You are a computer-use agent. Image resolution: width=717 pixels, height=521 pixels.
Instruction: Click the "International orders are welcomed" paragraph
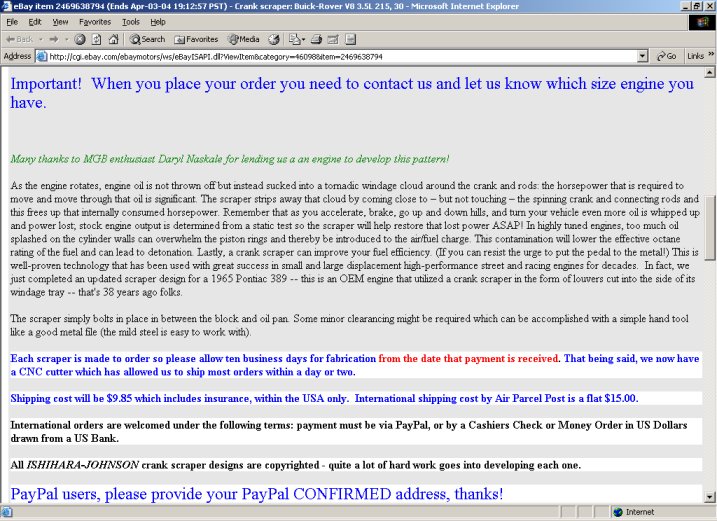349,431
